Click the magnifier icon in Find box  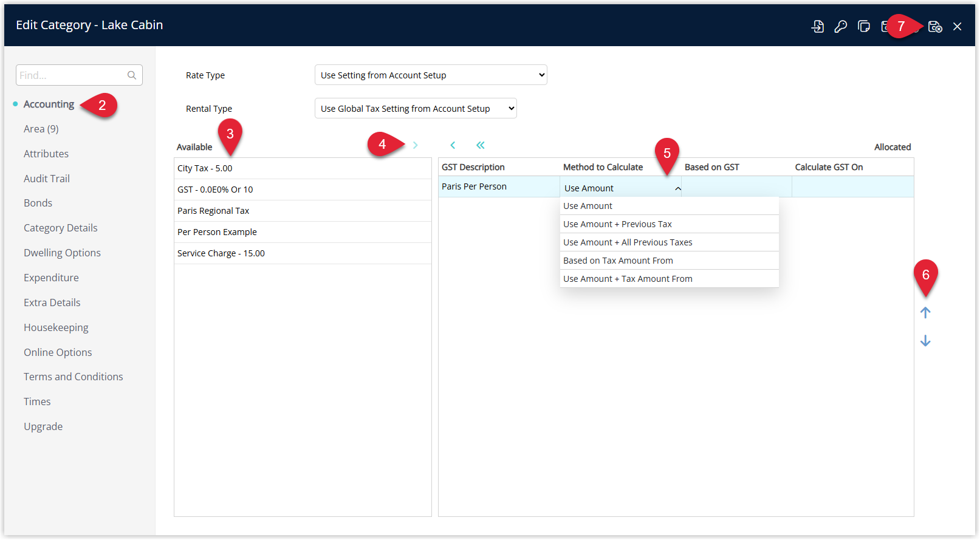pos(132,75)
